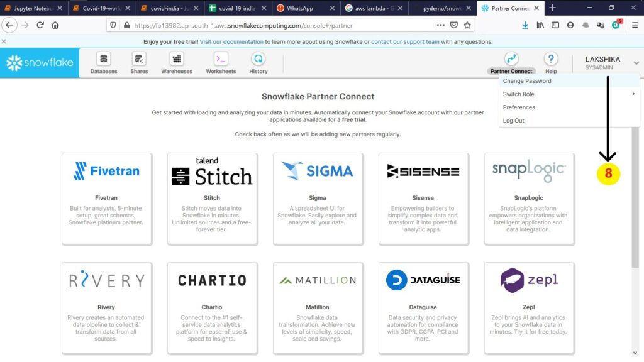Open the Shares icon in toolbar
Image resolution: width=644 pixels, height=362 pixels.
[139, 59]
